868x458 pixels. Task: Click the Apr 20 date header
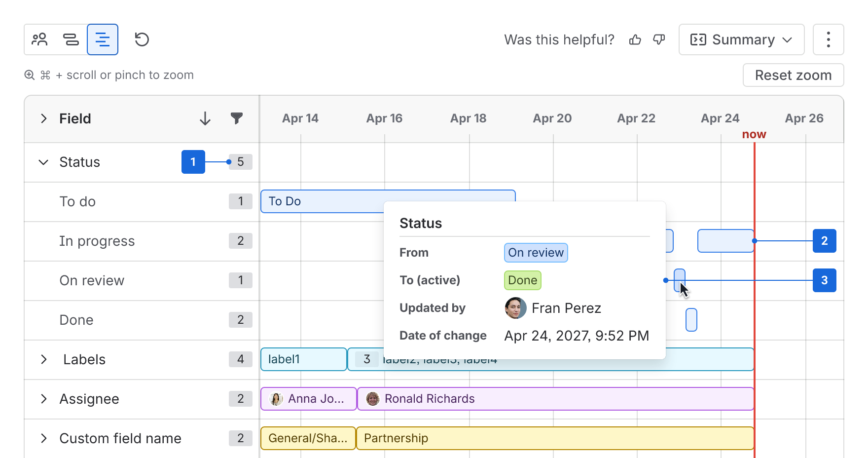pos(552,118)
